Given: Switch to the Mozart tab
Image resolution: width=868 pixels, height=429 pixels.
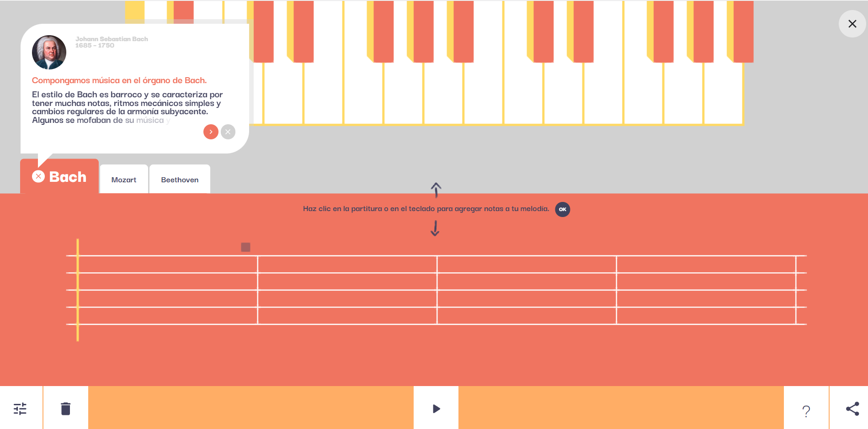Looking at the screenshot, I should point(124,180).
